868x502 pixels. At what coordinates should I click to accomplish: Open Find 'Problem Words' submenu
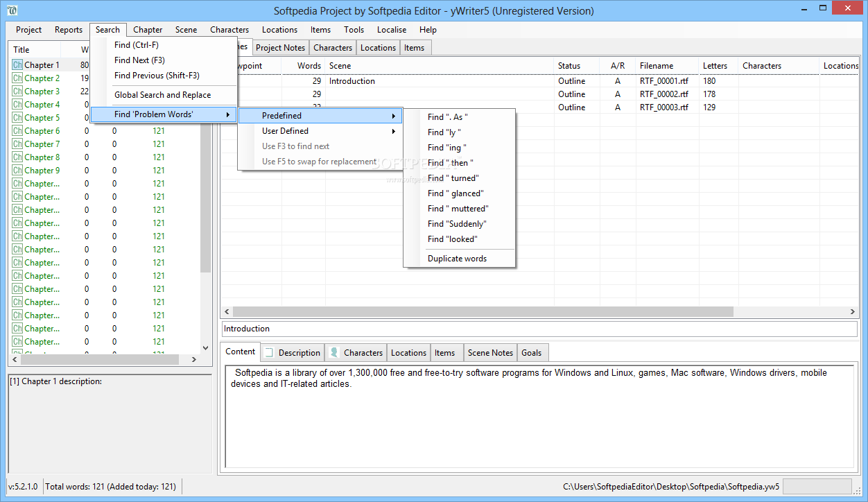[164, 114]
